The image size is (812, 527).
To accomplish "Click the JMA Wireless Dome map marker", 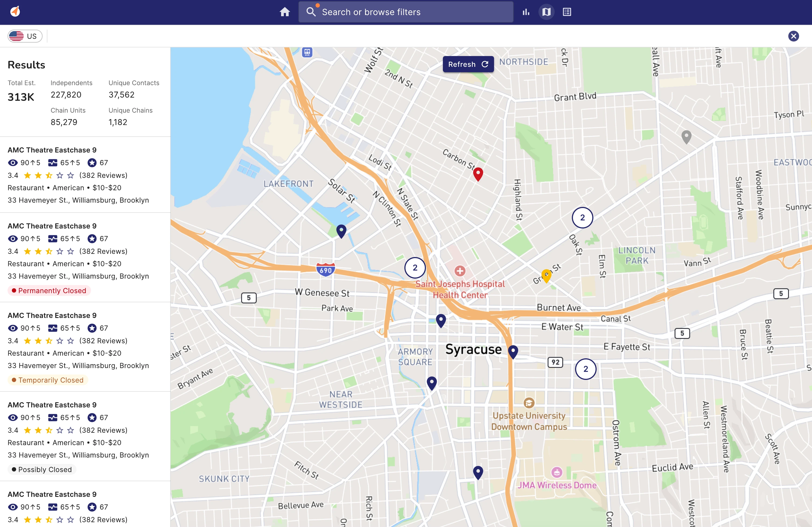I will (x=557, y=472).
